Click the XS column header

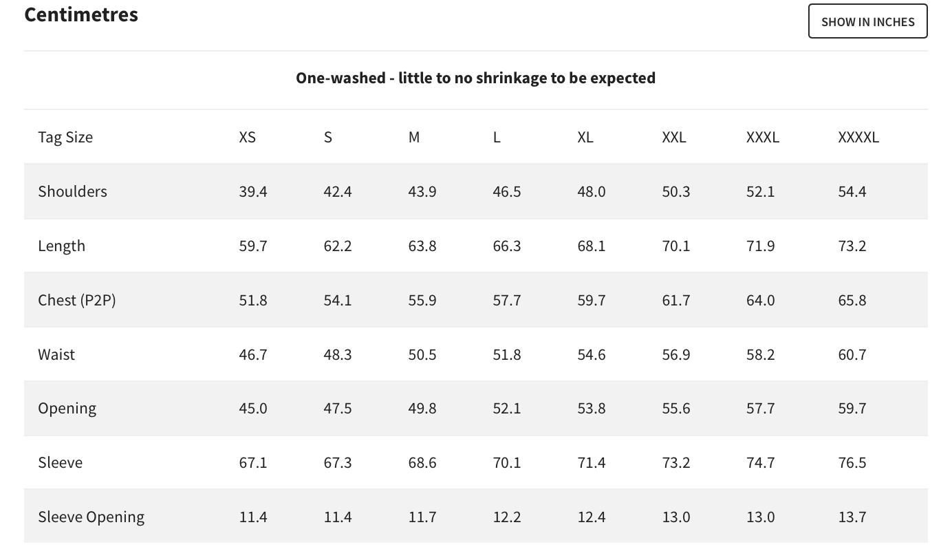[248, 137]
